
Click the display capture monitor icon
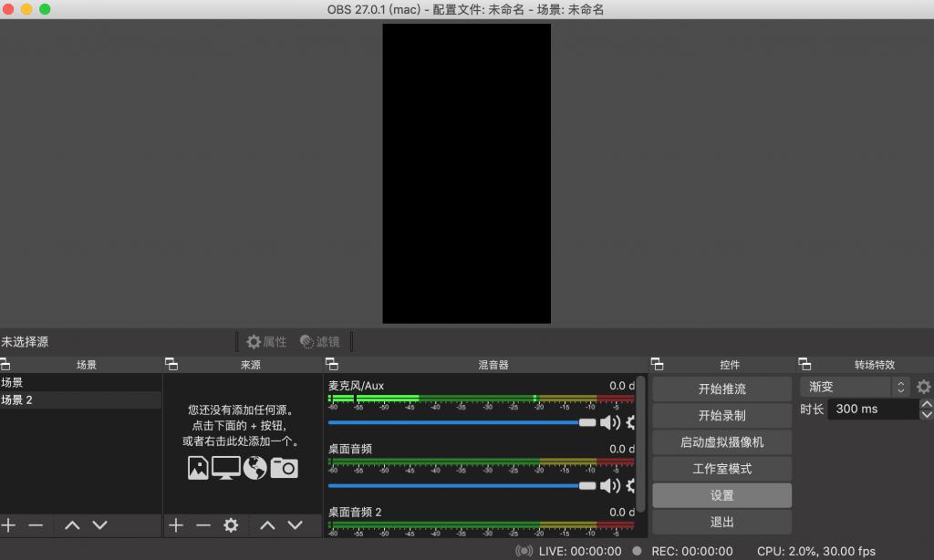coord(226,468)
